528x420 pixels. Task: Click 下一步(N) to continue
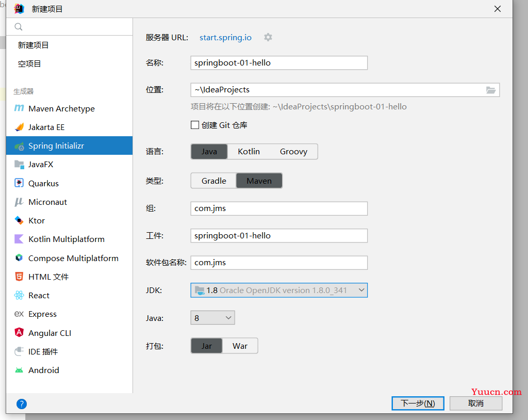418,403
